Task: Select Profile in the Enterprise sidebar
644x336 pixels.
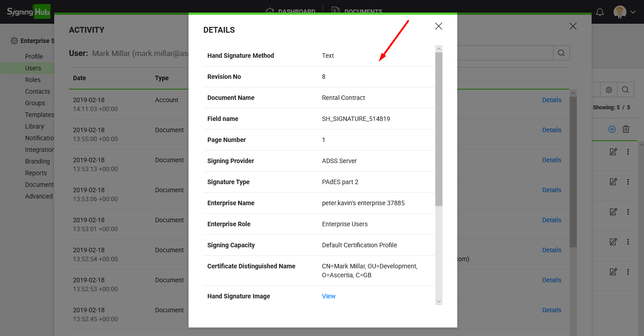Action: pos(34,56)
